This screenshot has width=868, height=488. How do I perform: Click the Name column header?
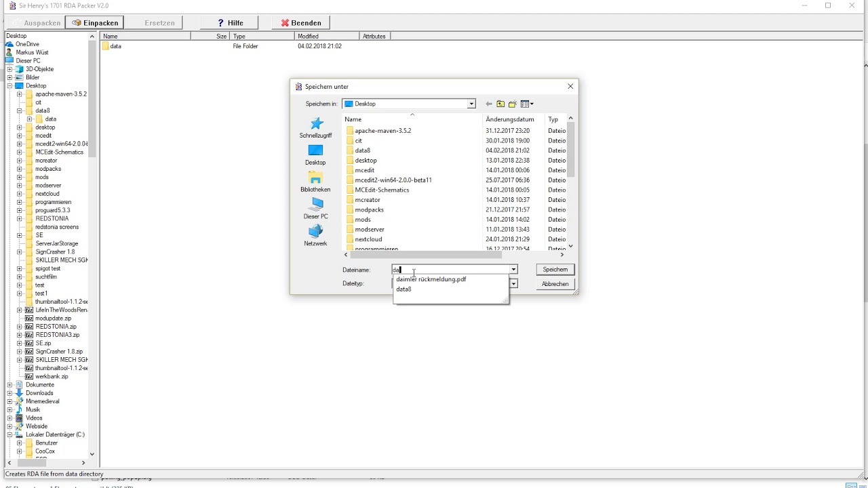[353, 119]
